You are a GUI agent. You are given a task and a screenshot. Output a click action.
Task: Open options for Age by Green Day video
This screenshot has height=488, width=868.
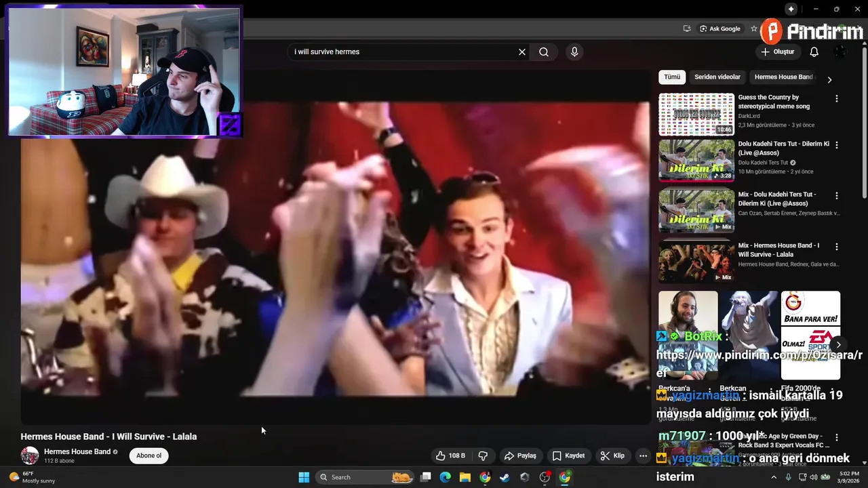click(837, 438)
